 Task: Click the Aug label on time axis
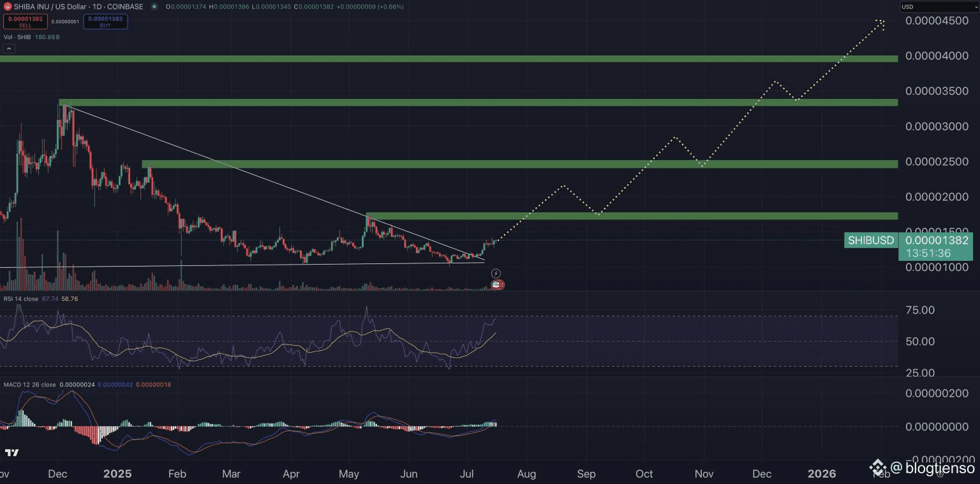526,474
